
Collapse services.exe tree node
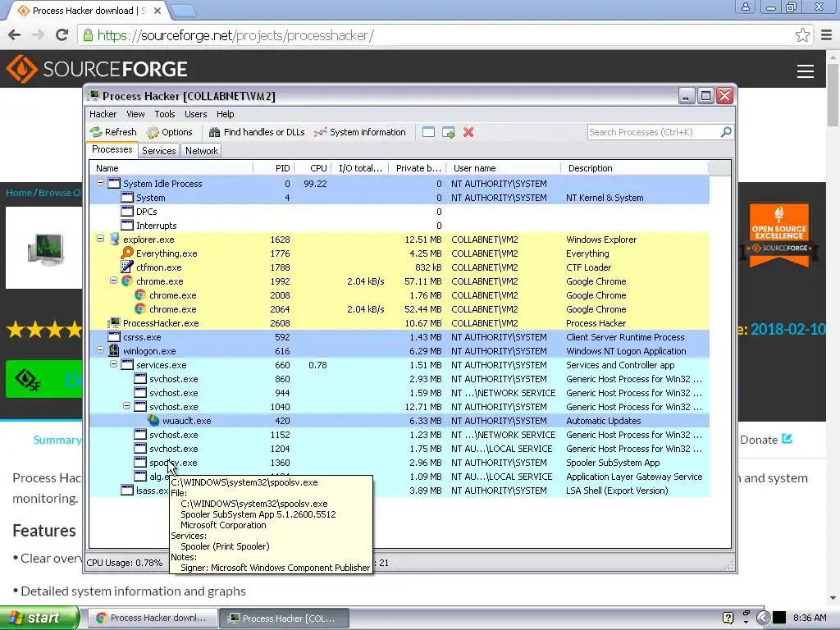[x=113, y=363]
